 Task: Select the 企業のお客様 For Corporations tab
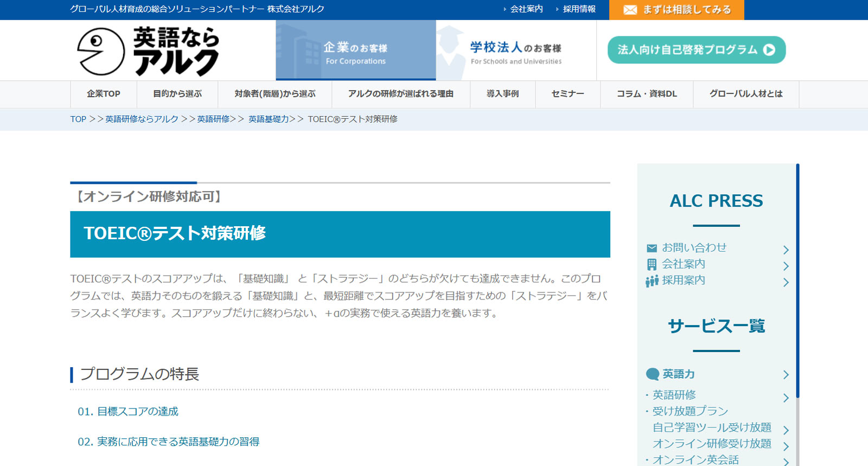(356, 50)
